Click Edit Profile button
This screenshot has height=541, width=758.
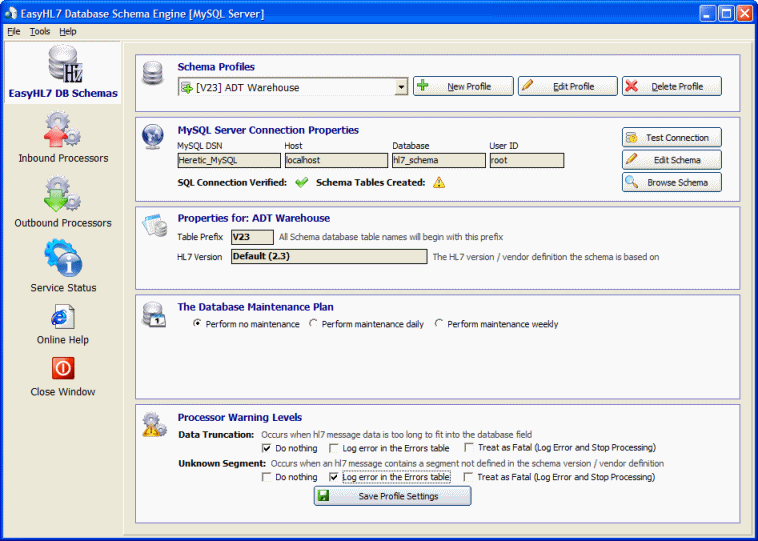coord(568,86)
